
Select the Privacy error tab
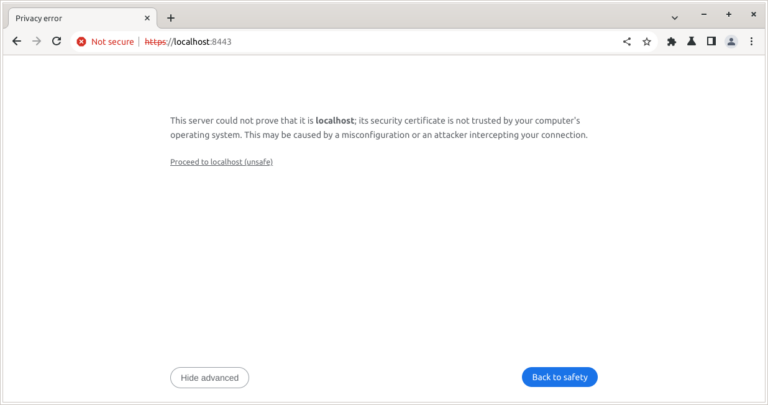point(70,18)
